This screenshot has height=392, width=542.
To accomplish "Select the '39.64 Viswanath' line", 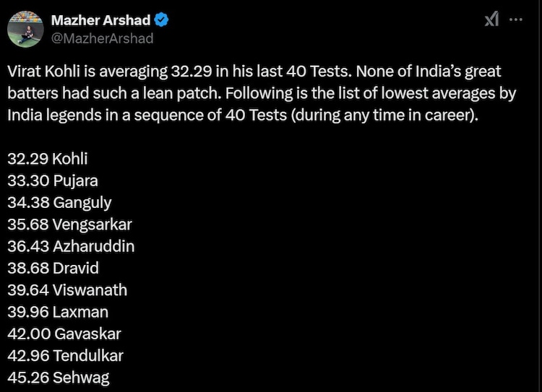I will pyautogui.click(x=66, y=289).
